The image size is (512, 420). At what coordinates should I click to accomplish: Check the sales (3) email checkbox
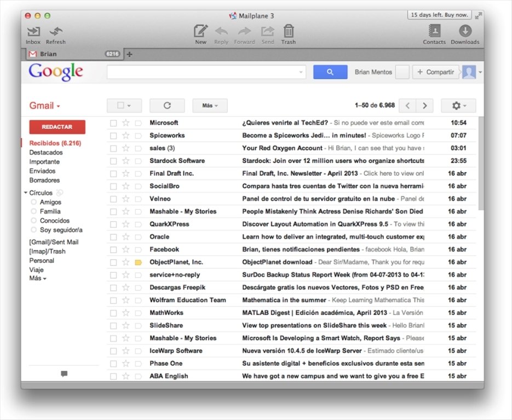pyautogui.click(x=113, y=148)
